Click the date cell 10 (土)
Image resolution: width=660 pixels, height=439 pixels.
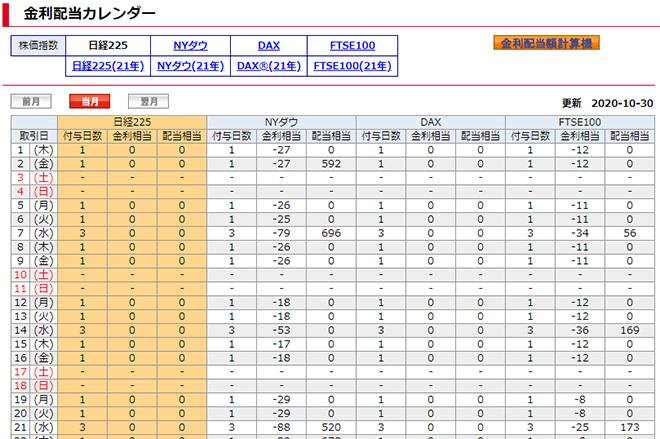[34, 275]
